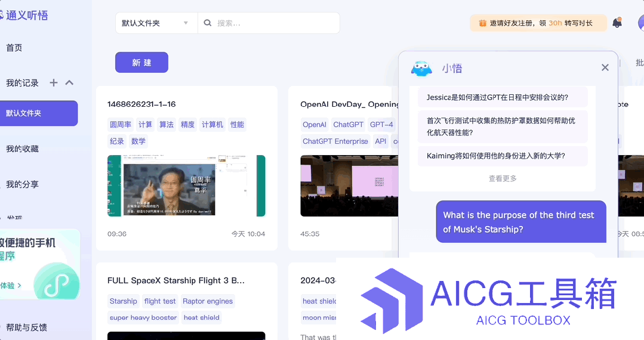Select the Jessica GPT meeting suggested question

click(x=503, y=97)
